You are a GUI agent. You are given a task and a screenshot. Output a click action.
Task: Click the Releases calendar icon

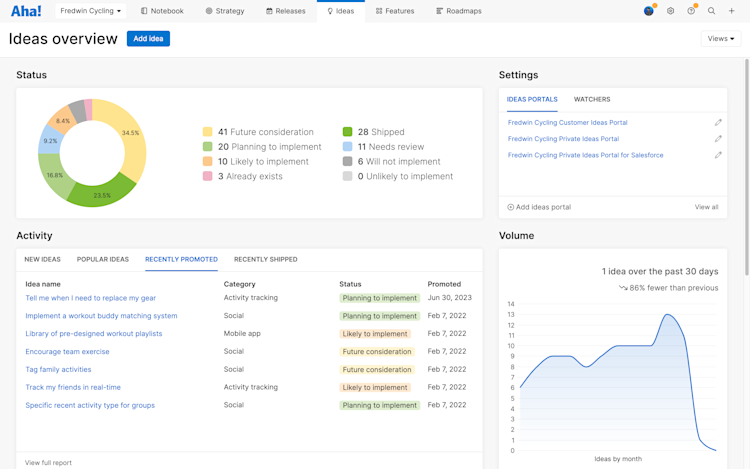point(269,11)
